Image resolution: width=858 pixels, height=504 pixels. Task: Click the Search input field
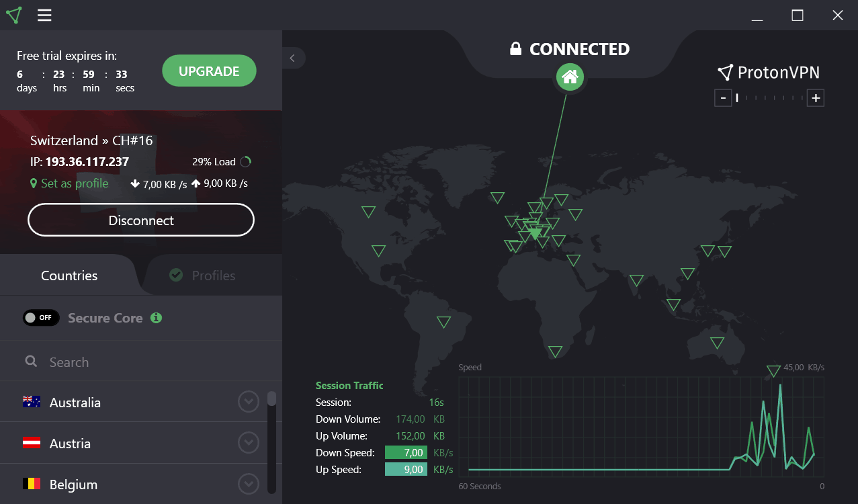tap(141, 362)
